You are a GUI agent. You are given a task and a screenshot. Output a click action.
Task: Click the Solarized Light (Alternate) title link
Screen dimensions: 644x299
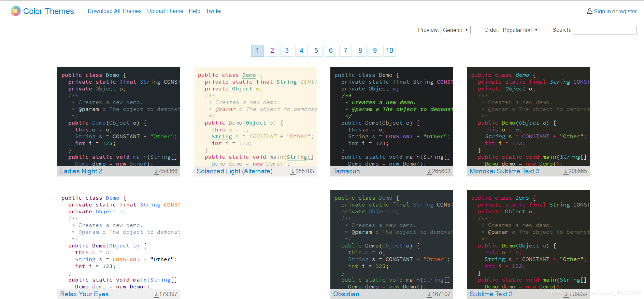tap(234, 171)
